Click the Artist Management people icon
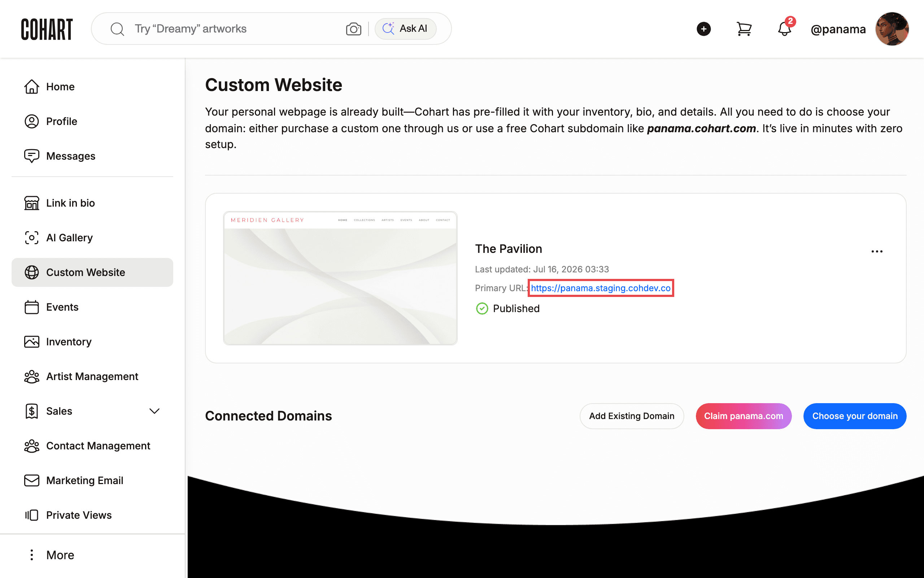The height and width of the screenshot is (578, 924). [32, 376]
